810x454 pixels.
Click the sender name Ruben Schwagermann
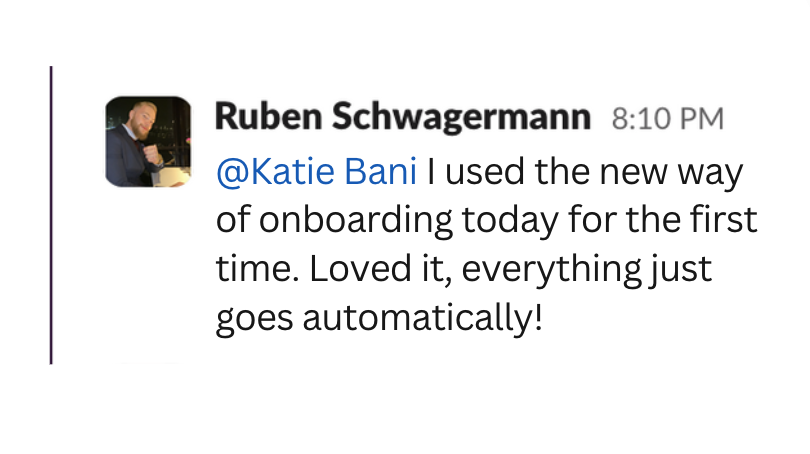(403, 117)
